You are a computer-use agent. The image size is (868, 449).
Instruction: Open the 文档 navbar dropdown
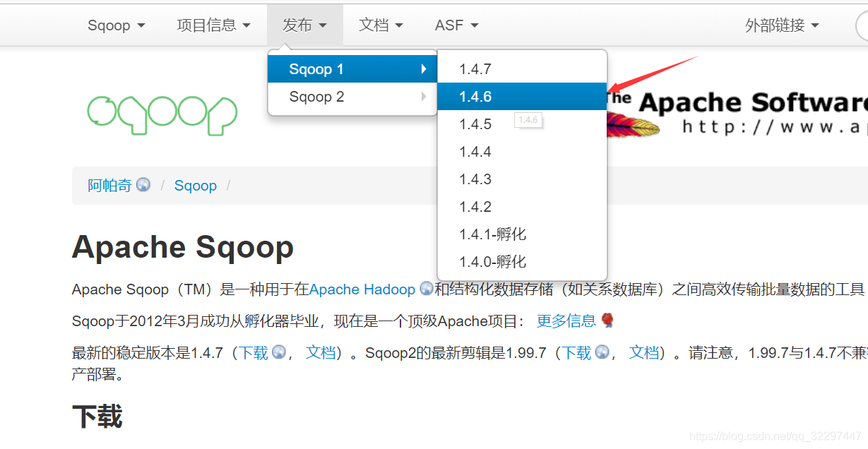381,25
